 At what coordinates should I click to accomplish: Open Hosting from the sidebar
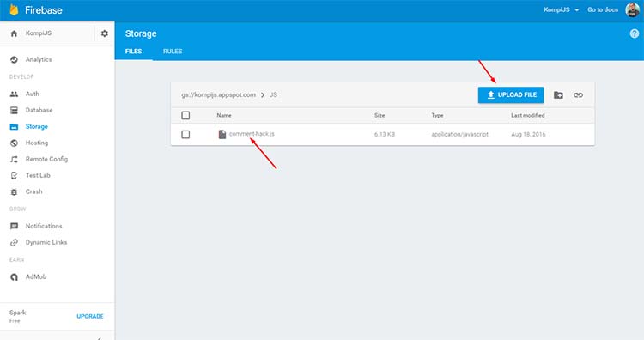tap(37, 143)
